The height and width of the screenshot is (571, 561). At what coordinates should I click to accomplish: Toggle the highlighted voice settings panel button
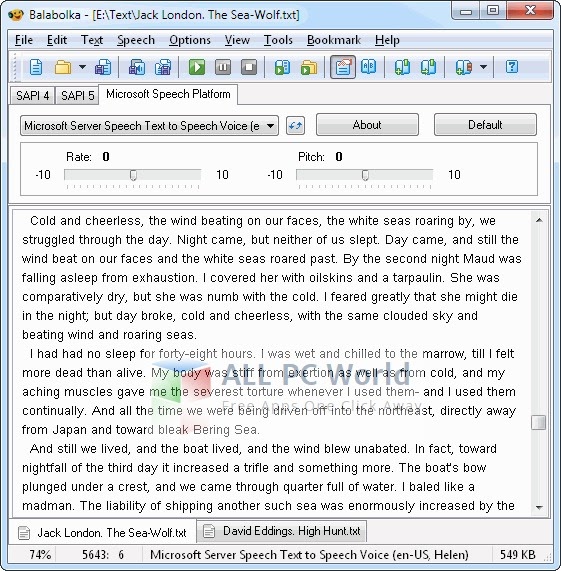click(x=343, y=67)
